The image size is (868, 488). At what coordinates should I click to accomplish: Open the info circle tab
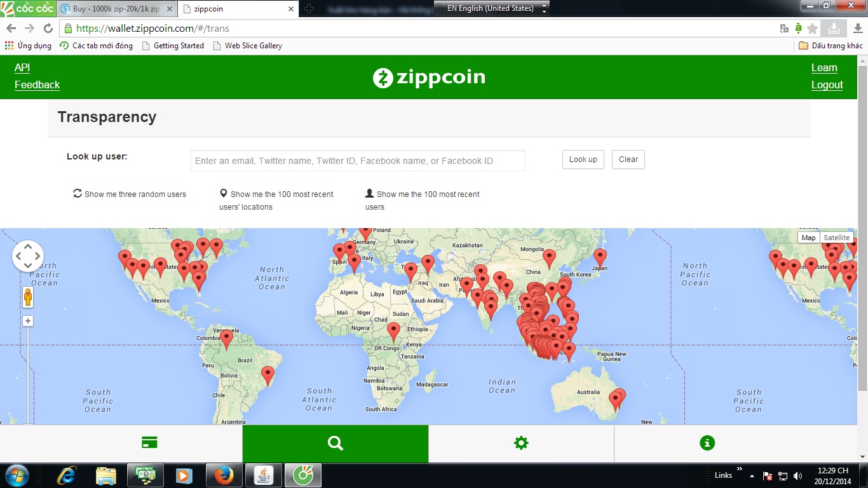pyautogui.click(x=707, y=443)
